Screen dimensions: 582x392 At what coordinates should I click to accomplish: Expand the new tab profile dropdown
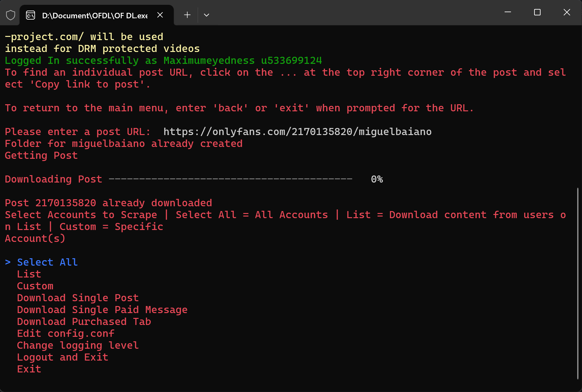(x=207, y=15)
